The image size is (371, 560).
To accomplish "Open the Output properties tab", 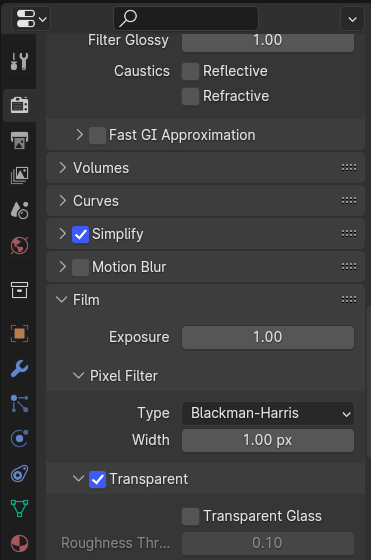I will pyautogui.click(x=19, y=140).
